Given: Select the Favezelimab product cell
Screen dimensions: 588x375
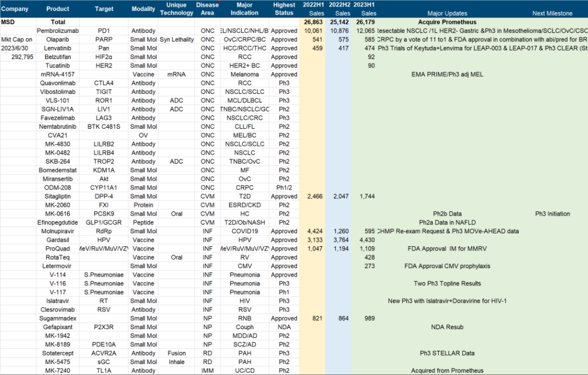Looking at the screenshot, I should [58, 118].
